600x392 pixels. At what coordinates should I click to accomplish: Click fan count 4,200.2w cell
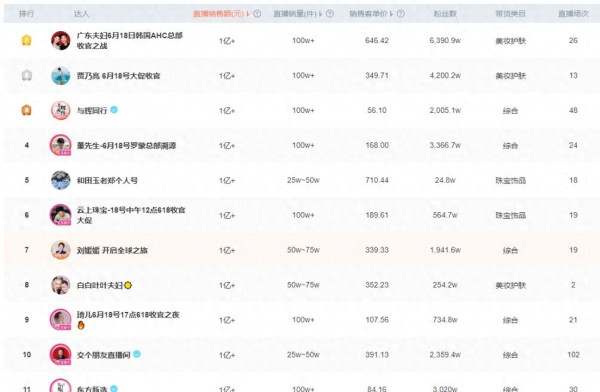445,75
